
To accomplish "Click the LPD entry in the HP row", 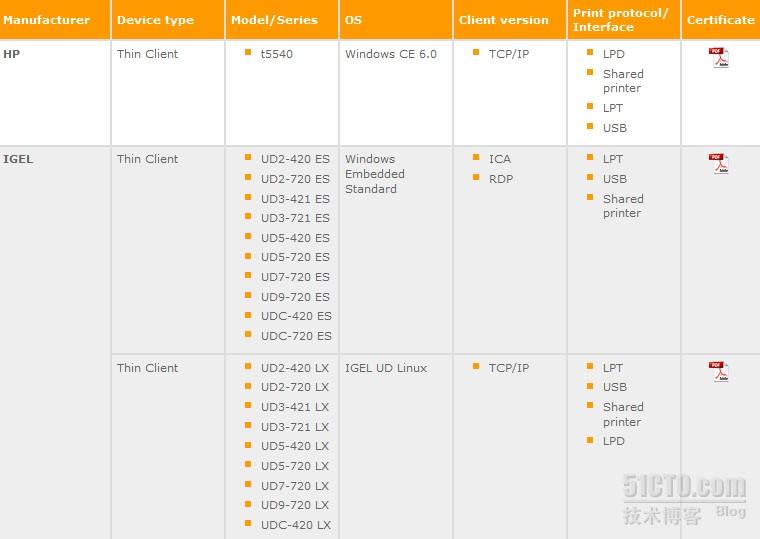I will [x=614, y=54].
